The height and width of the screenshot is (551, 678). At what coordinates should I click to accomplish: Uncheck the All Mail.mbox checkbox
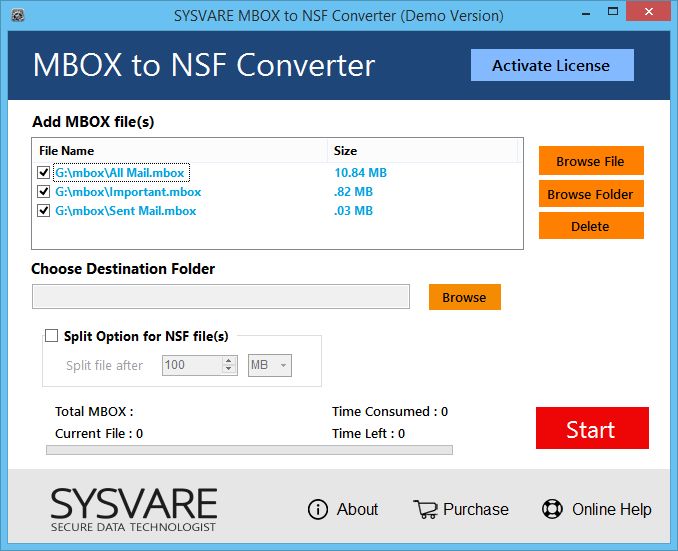(x=43, y=173)
